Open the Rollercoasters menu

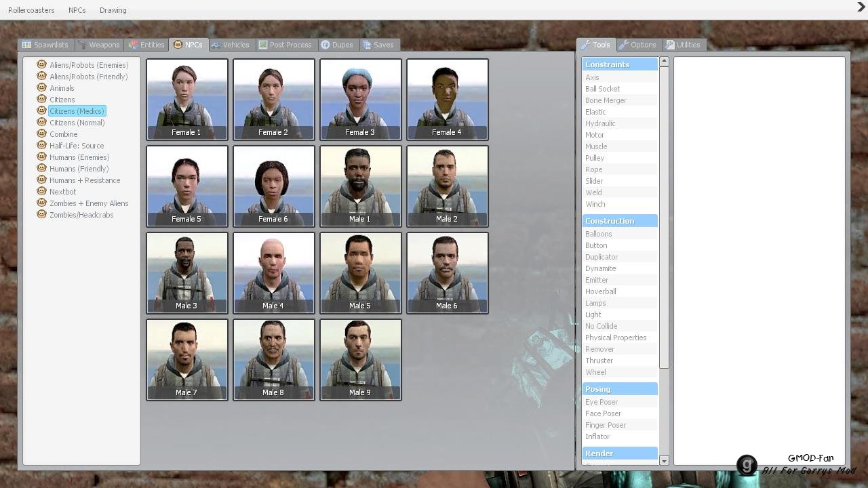pos(31,10)
